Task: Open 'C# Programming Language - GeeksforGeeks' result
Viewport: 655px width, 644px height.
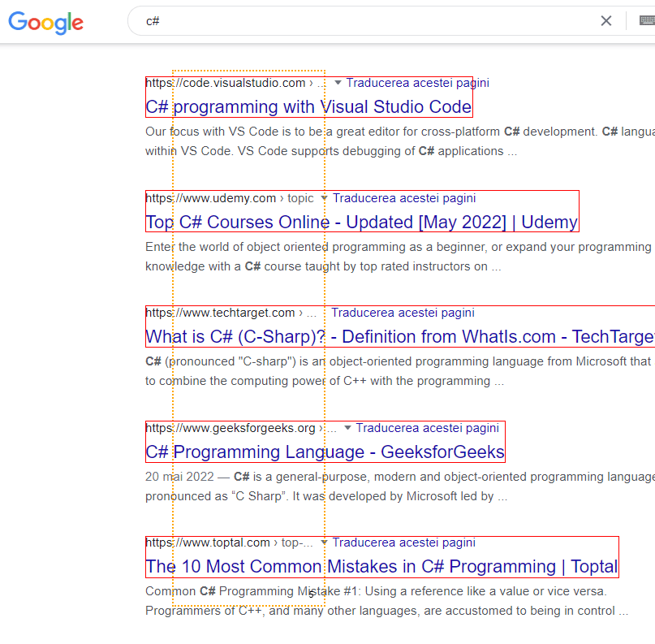Action: coord(325,452)
